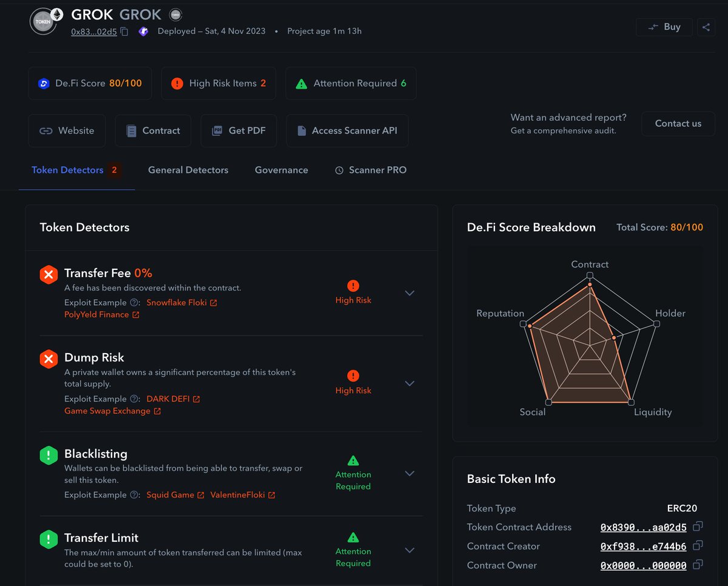Image resolution: width=728 pixels, height=586 pixels.
Task: Open the Snowflake Floki exploit link
Action: coord(181,302)
